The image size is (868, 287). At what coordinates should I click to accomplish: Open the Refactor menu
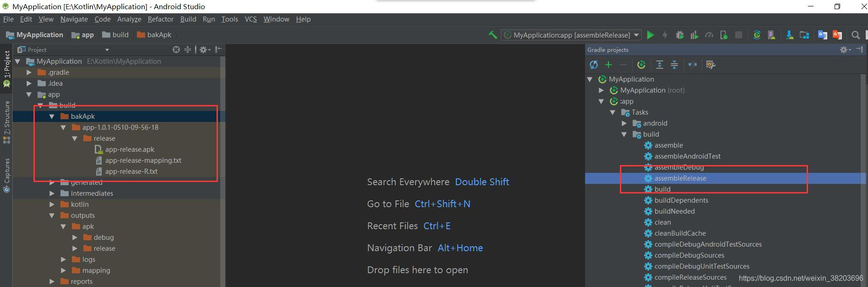click(x=160, y=19)
